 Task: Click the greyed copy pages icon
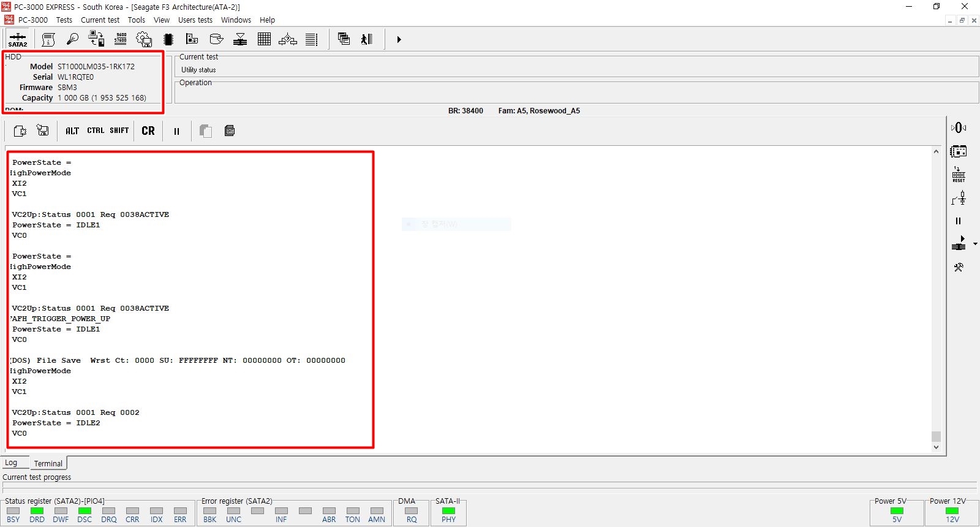tap(206, 131)
